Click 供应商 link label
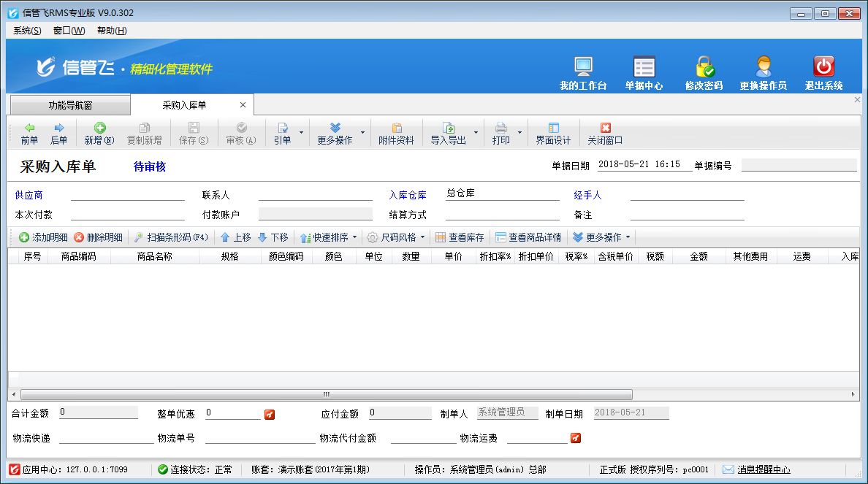This screenshot has width=868, height=484. tap(28, 195)
